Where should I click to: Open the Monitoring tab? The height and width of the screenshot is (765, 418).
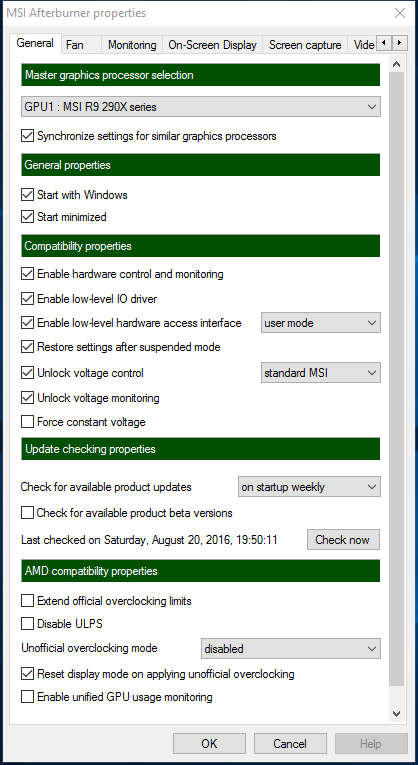coord(132,45)
